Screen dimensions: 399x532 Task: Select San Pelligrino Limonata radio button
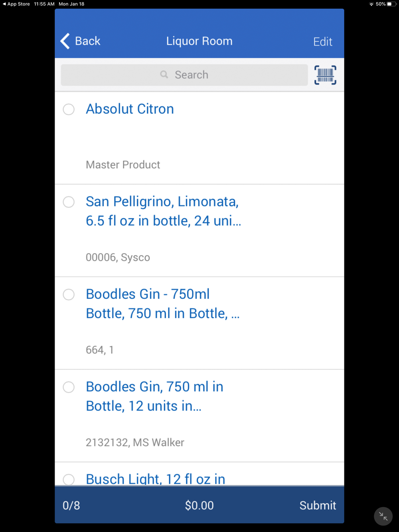(x=69, y=202)
